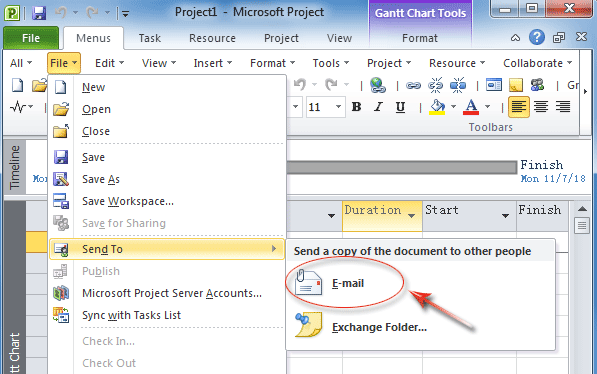Choose Microsoft Project Server Accounts
Image resolution: width=597 pixels, height=374 pixels.
pos(168,293)
